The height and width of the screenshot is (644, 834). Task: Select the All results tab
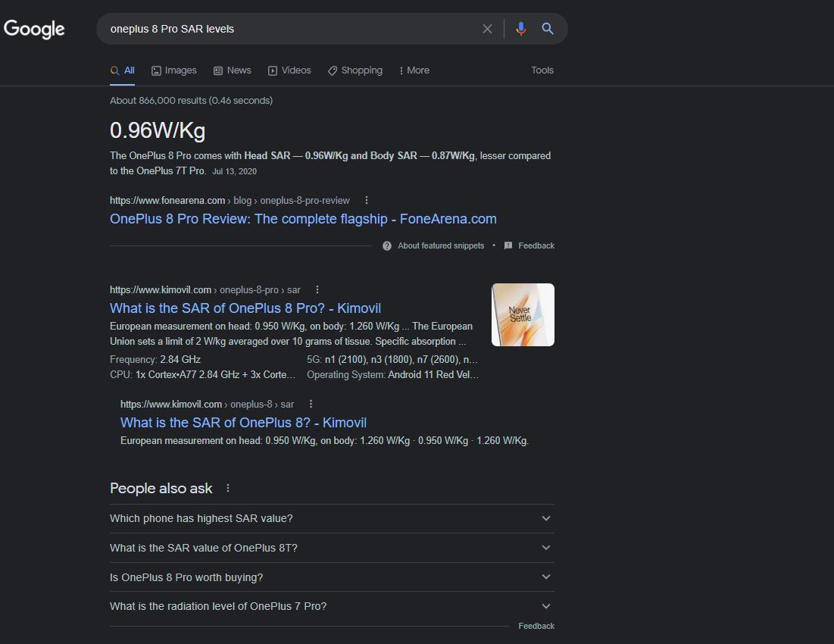pos(122,70)
